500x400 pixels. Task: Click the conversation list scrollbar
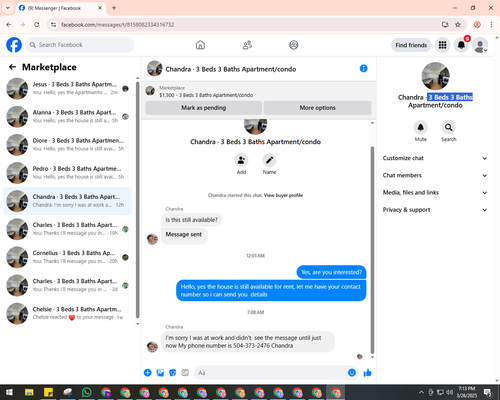tap(137, 200)
